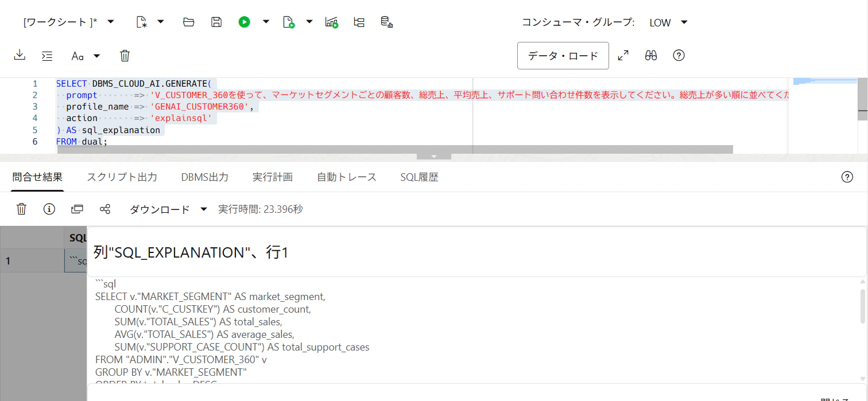Screen dimensions: 868x401
Task: Click the 列"SQL_EXPLANATION"、行1 title
Action: click(190, 252)
